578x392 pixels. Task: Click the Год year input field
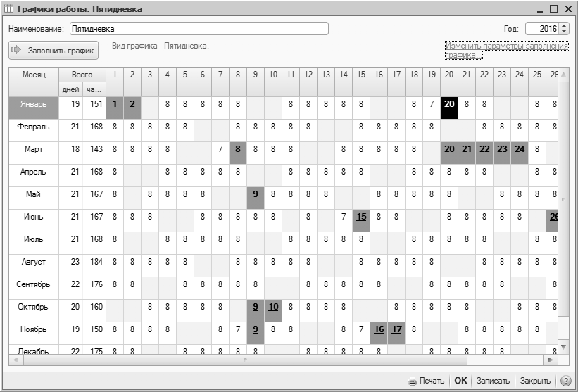pos(541,30)
